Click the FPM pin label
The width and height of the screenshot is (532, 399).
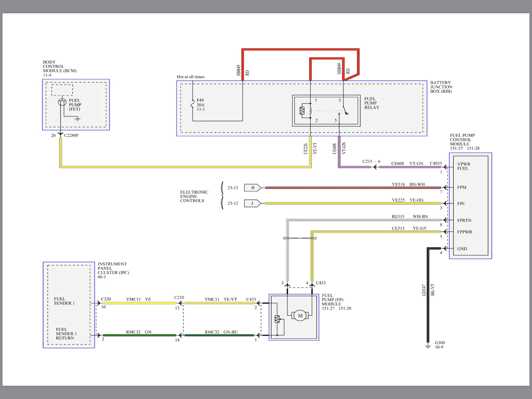pyautogui.click(x=462, y=187)
